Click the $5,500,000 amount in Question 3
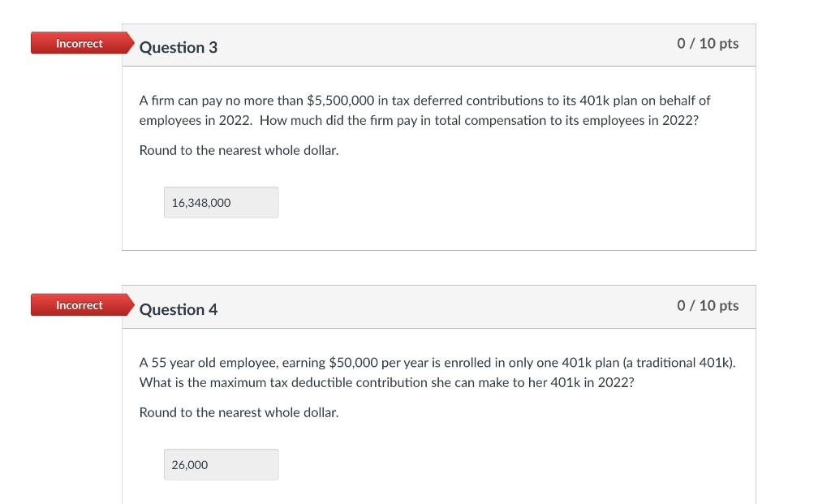This screenshot has width=831, height=504. coord(340,101)
